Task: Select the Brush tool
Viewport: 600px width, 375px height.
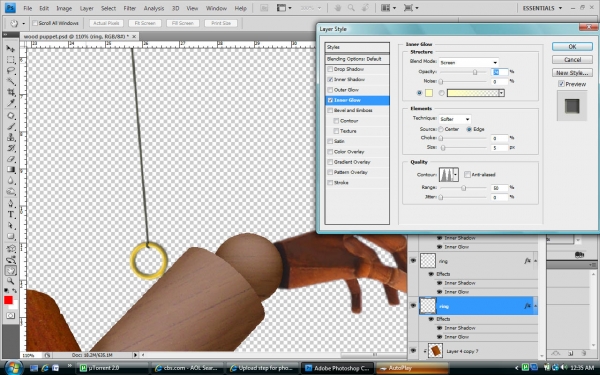Action: (x=10, y=126)
